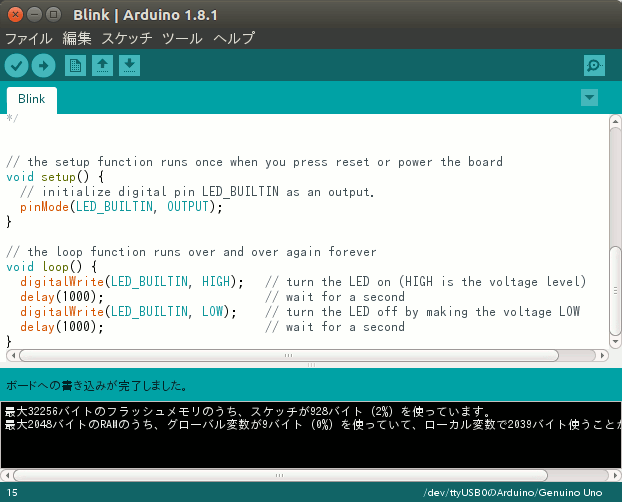Open the tab menu dropdown arrow
622x502 pixels.
[x=589, y=98]
